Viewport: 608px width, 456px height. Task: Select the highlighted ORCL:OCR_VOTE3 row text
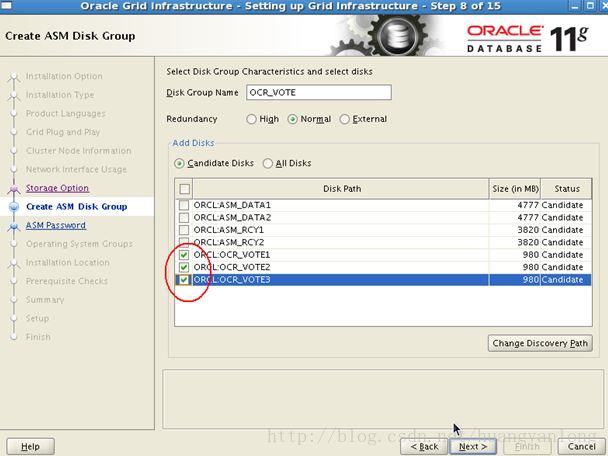pos(231,280)
